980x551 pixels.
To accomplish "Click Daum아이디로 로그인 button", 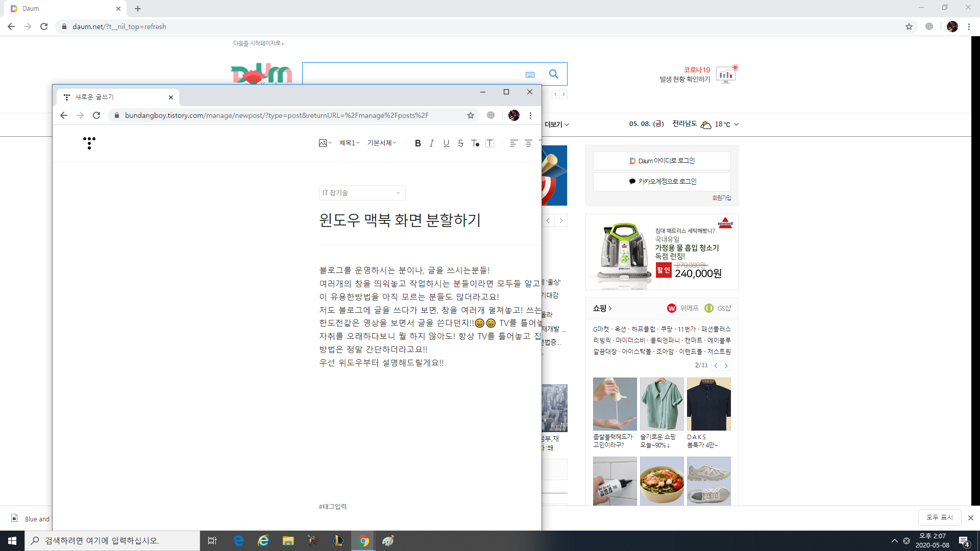I will coord(661,161).
